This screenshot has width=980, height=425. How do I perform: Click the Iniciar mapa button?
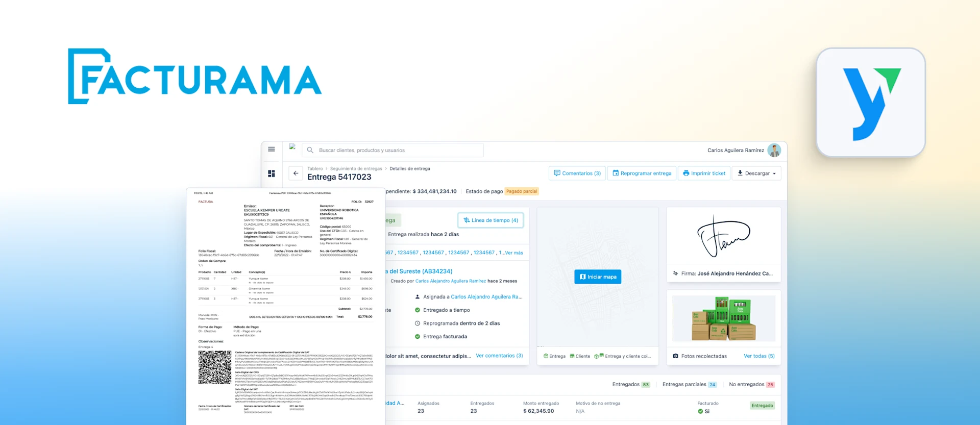pos(598,277)
